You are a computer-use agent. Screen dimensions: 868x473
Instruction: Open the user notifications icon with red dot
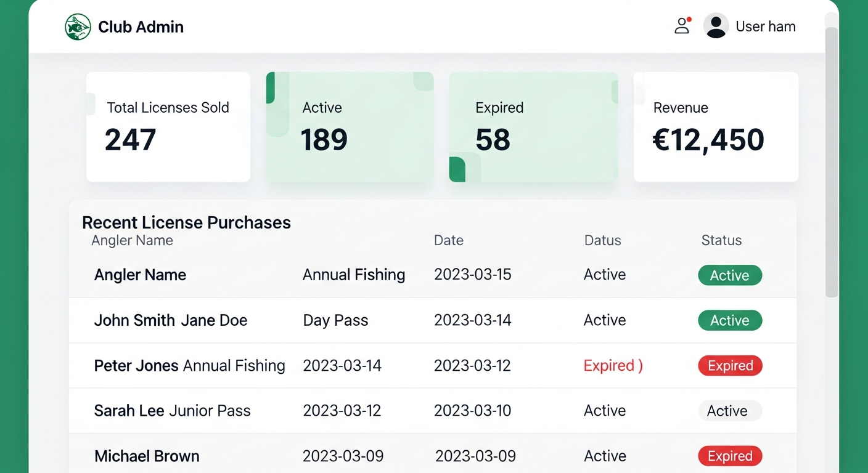click(682, 26)
